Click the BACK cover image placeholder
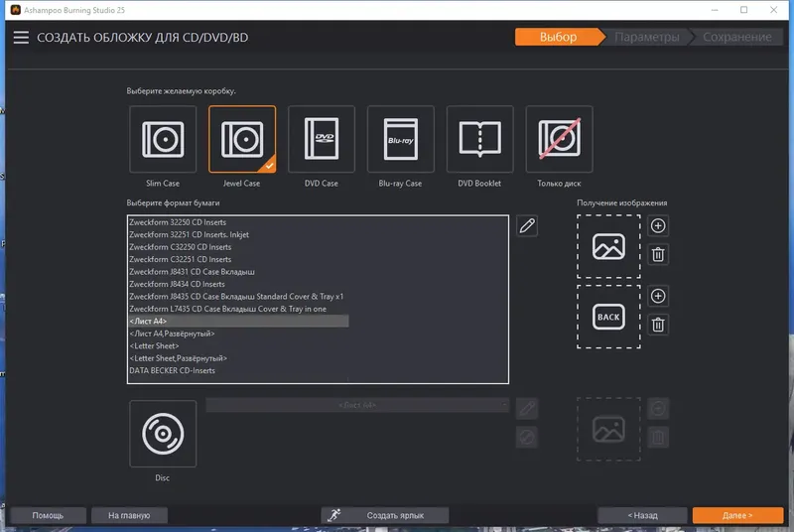 [x=608, y=317]
